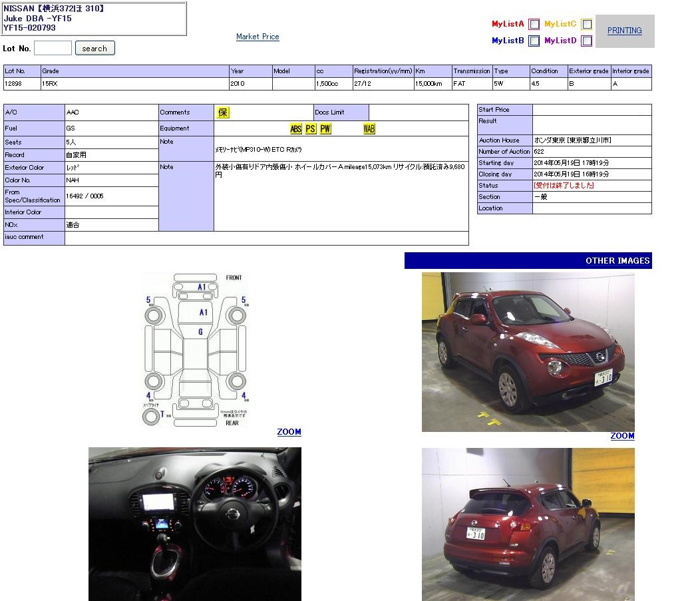Click the OTHER IMAGES header bar
700x601 pixels.
528,261
